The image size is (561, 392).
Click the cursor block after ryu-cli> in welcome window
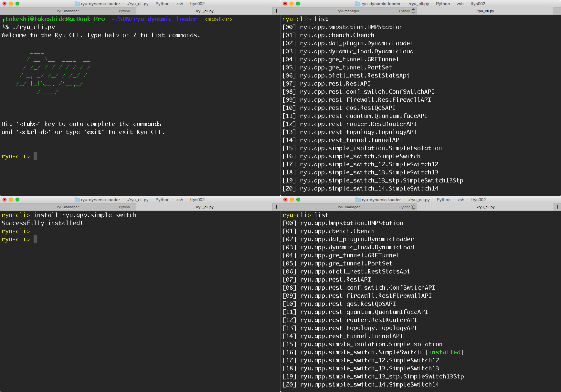35,156
